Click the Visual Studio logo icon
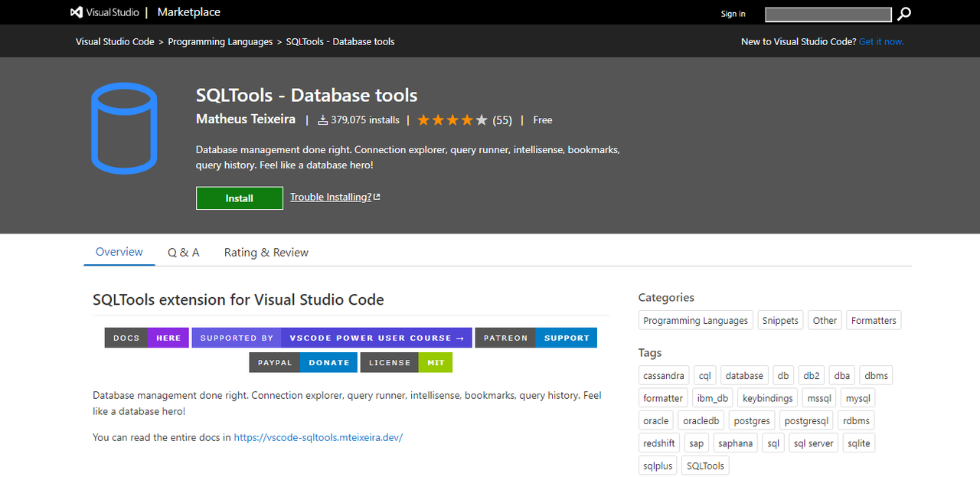Screen dimensions: 980x477 coord(77,13)
